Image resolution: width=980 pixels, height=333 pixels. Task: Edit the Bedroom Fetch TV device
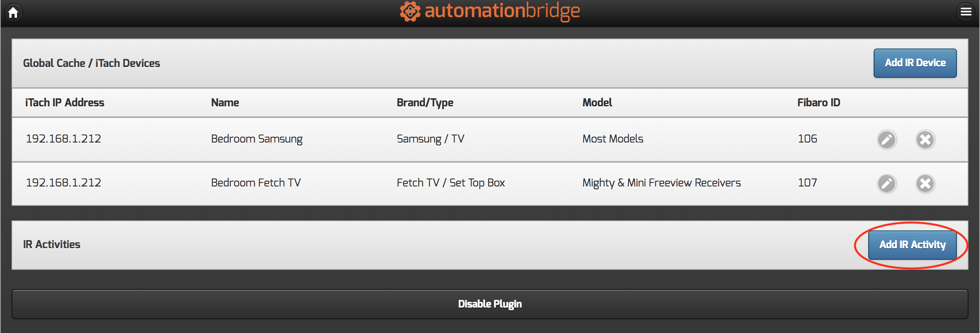click(887, 183)
